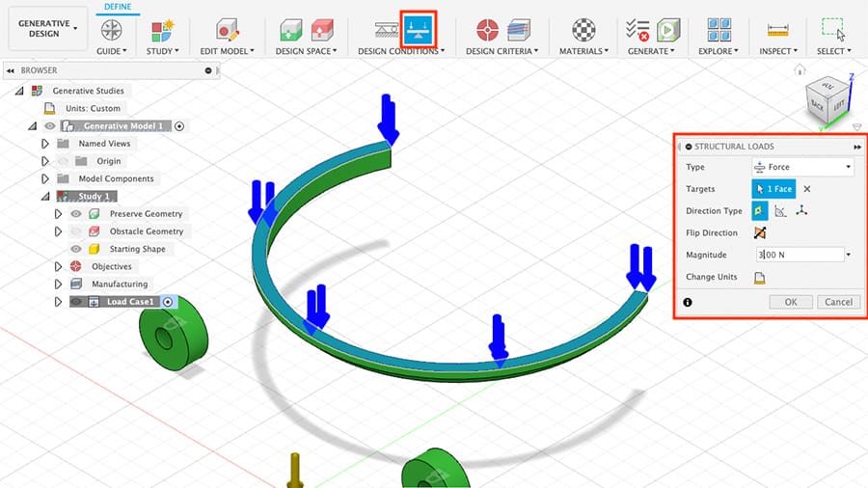Cancel the Structural Loads dialog
The image size is (868, 488).
tap(837, 302)
